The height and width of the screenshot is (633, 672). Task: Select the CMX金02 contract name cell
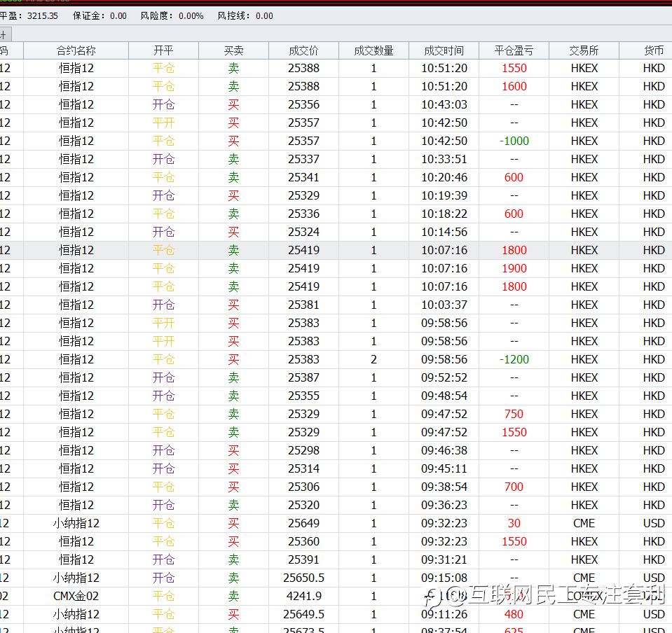point(76,596)
